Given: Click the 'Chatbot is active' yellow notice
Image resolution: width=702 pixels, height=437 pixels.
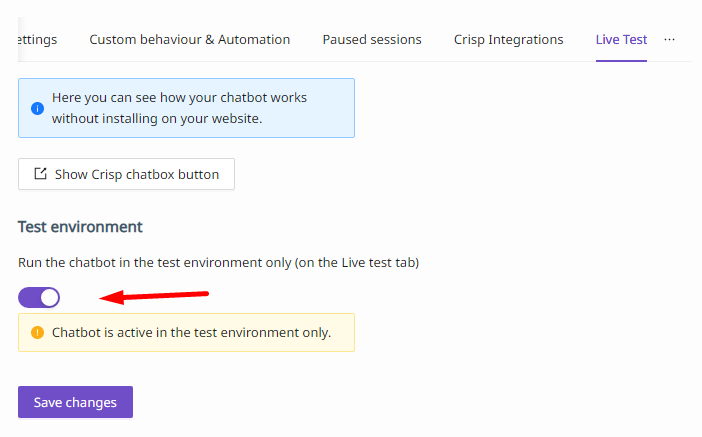Looking at the screenshot, I should [x=186, y=333].
